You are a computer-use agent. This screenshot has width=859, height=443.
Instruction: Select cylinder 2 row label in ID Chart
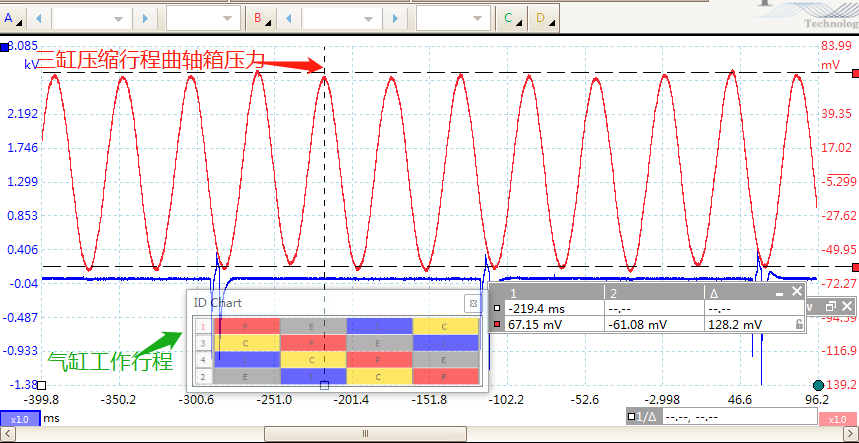(x=203, y=376)
